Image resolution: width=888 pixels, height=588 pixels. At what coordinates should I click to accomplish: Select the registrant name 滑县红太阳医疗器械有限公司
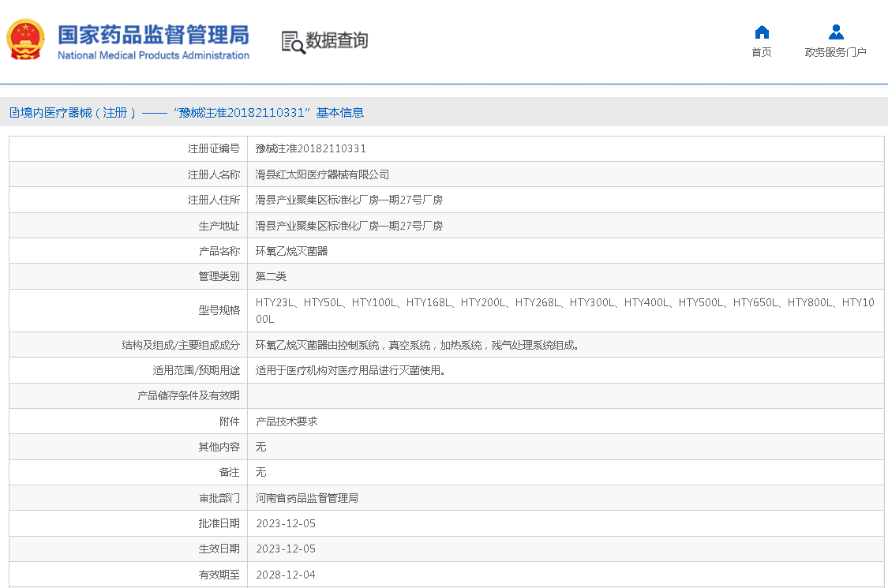point(322,174)
